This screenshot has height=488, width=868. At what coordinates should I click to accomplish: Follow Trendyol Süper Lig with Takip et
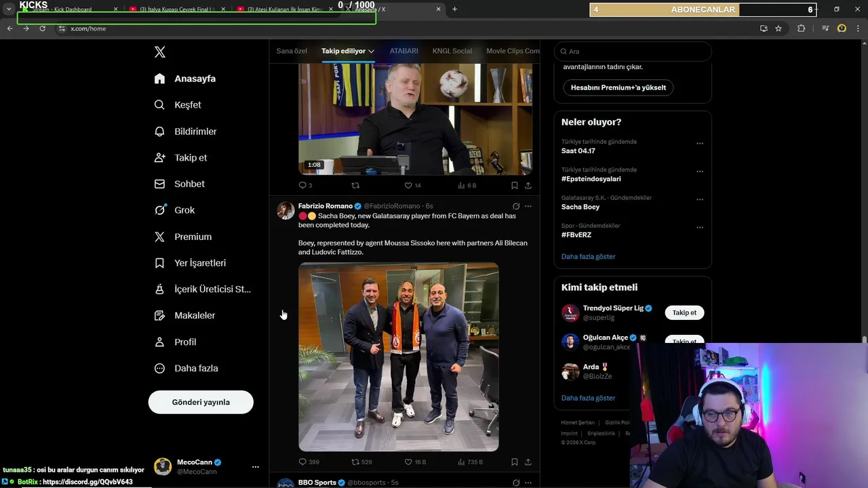(x=684, y=312)
